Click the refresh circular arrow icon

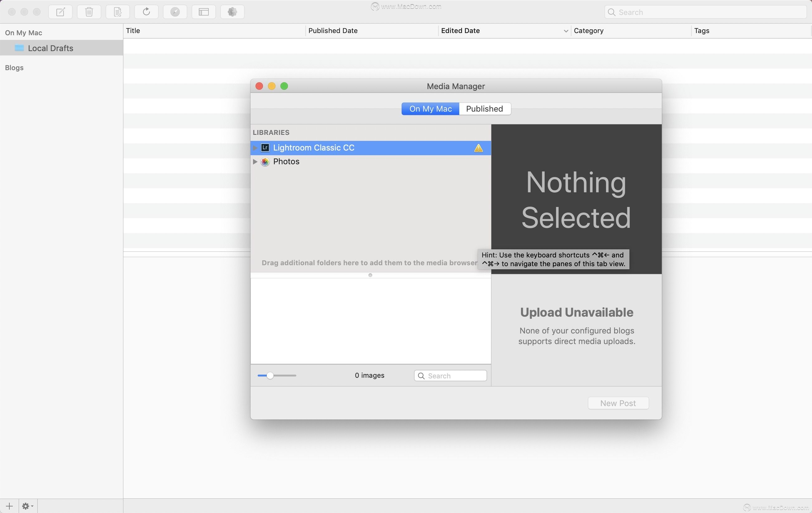point(146,12)
